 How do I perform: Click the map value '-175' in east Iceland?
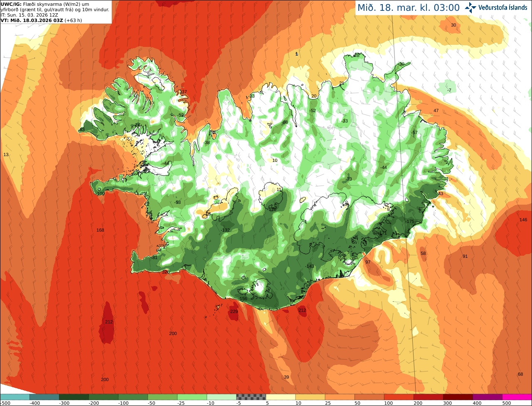pos(410,221)
